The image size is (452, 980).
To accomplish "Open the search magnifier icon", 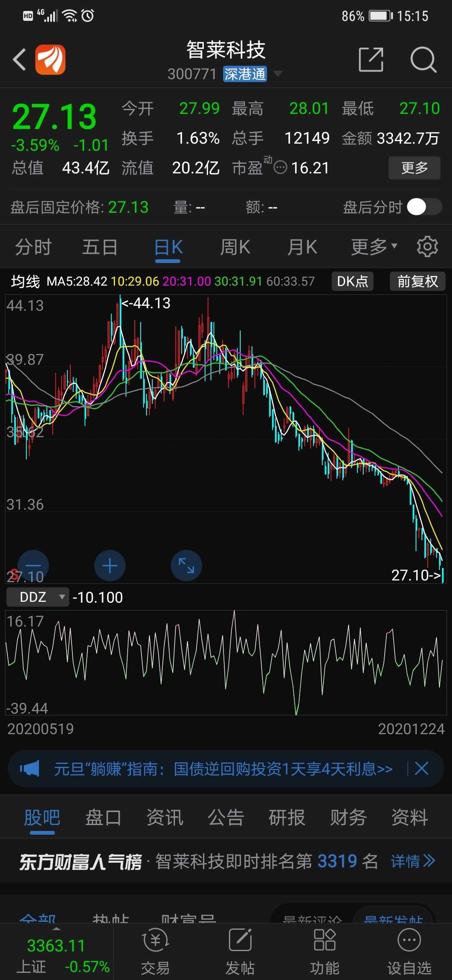I will point(423,59).
